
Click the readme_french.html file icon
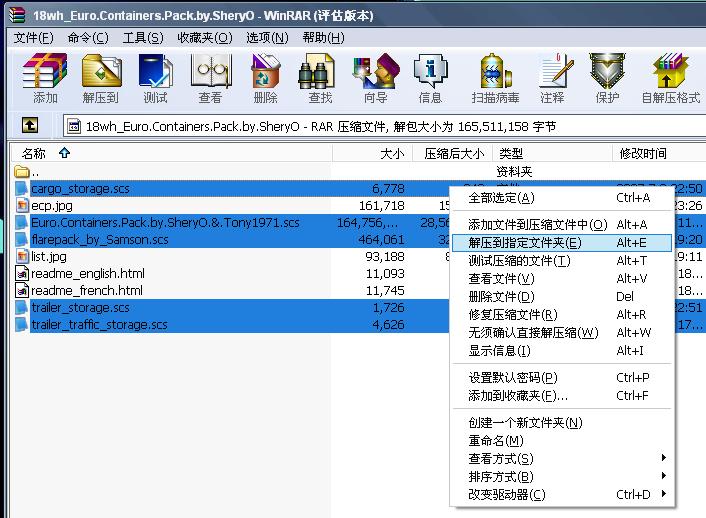pos(22,291)
